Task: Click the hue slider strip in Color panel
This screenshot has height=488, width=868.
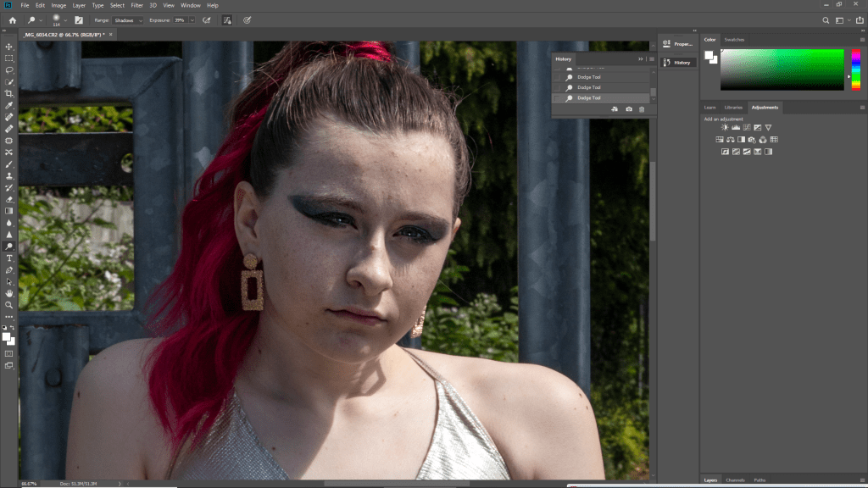Action: pyautogui.click(x=855, y=69)
